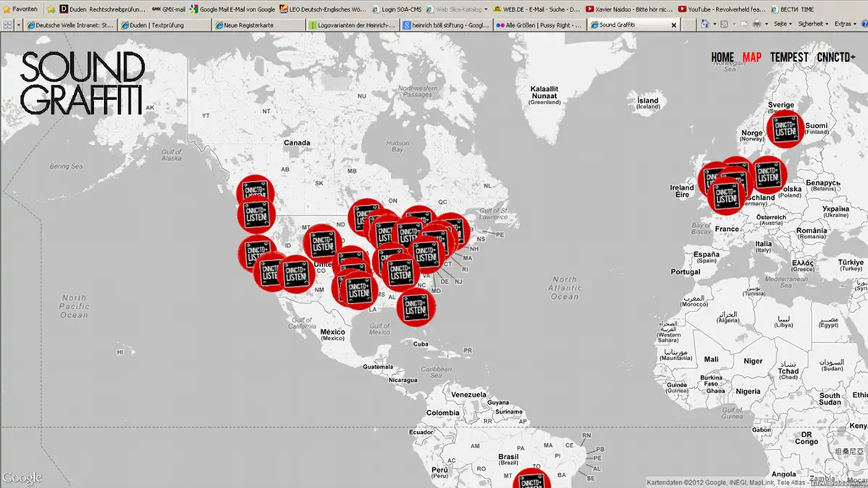Click the browser Home icon
This screenshot has height=488, width=868.
(704, 25)
